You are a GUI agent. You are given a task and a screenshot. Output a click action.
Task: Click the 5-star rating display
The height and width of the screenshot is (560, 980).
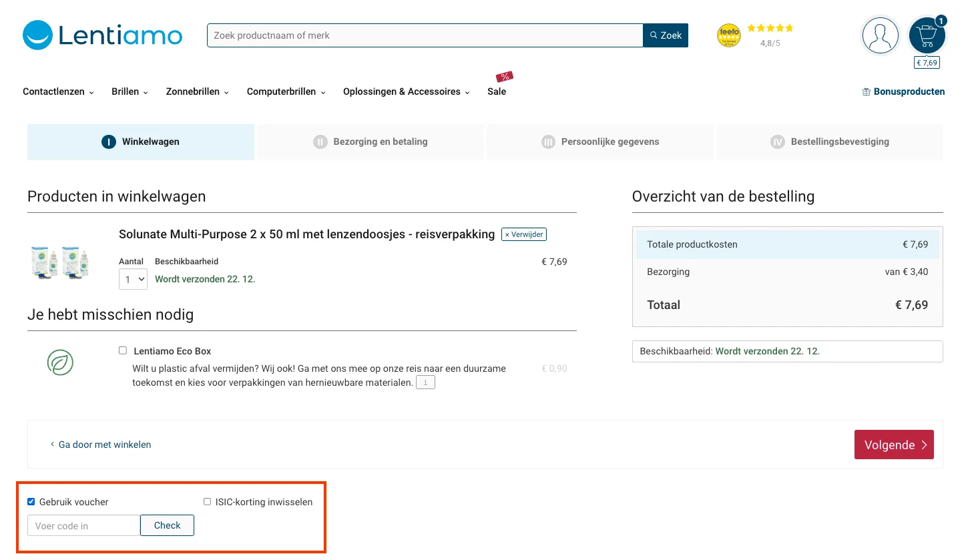[769, 27]
